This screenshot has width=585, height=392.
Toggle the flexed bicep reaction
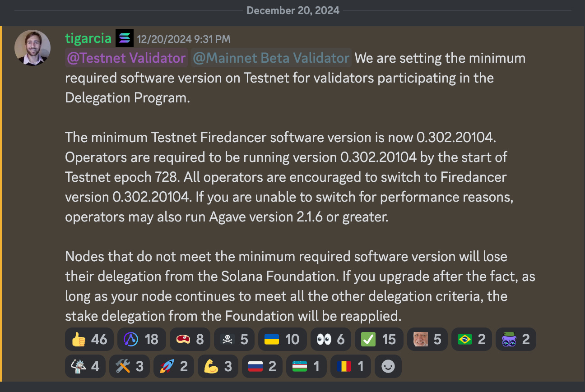click(x=218, y=366)
